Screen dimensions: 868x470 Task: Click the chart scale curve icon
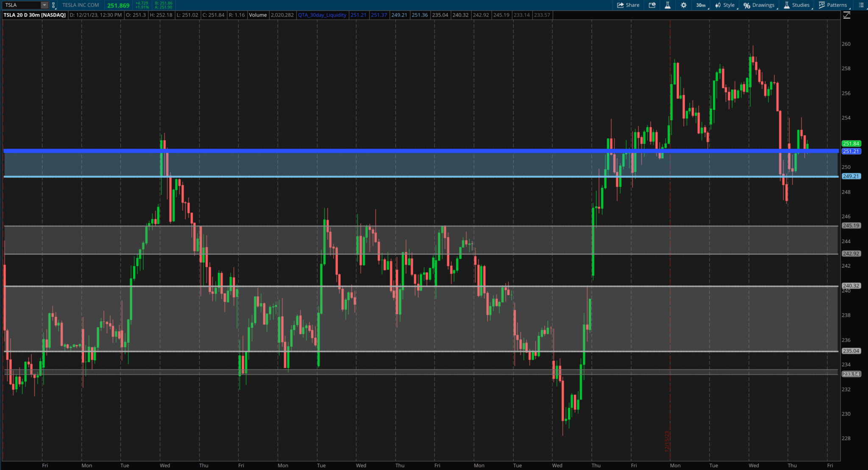[847, 15]
